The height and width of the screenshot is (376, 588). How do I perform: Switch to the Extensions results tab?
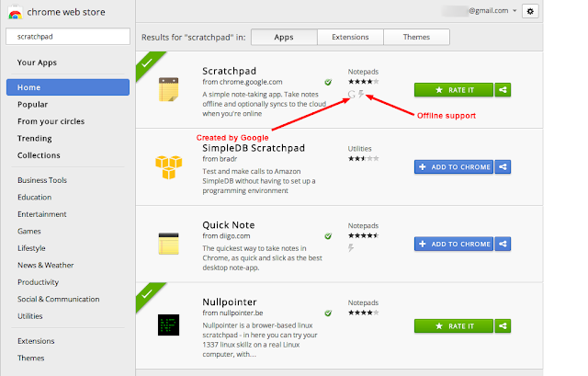[350, 37]
